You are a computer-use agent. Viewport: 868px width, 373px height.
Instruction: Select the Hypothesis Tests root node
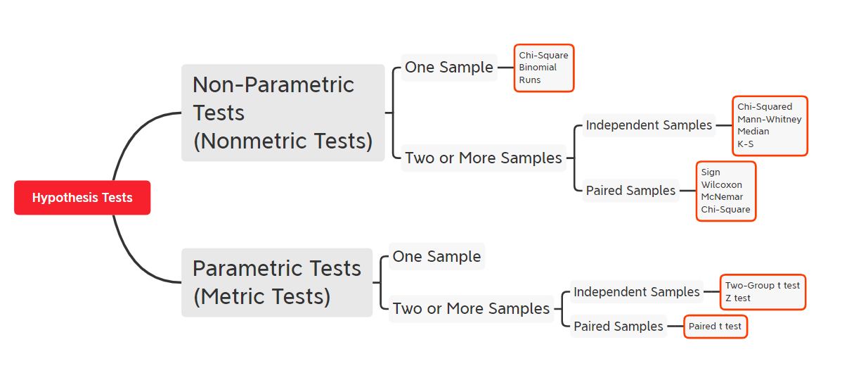pos(82,198)
